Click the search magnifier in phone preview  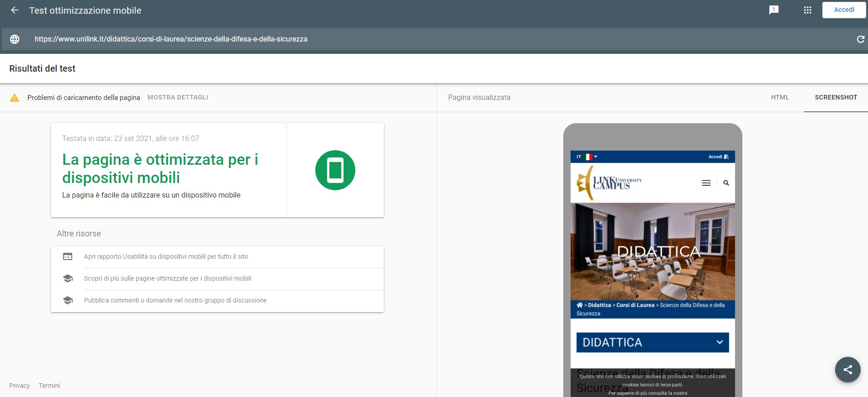click(726, 183)
